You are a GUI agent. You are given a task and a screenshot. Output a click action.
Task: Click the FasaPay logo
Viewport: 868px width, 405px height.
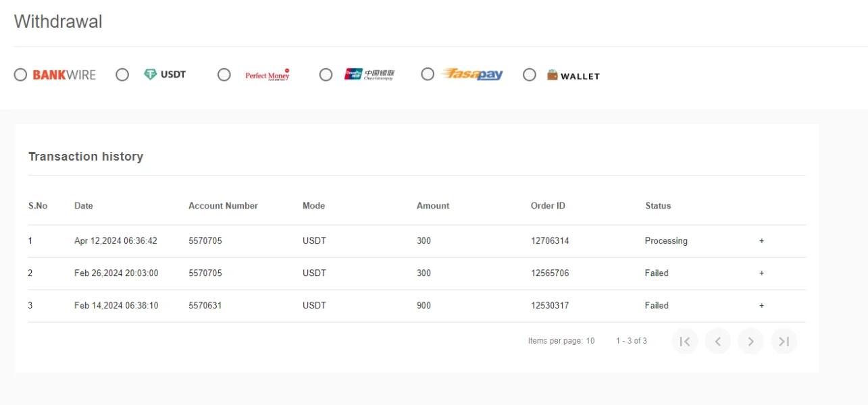pos(472,74)
